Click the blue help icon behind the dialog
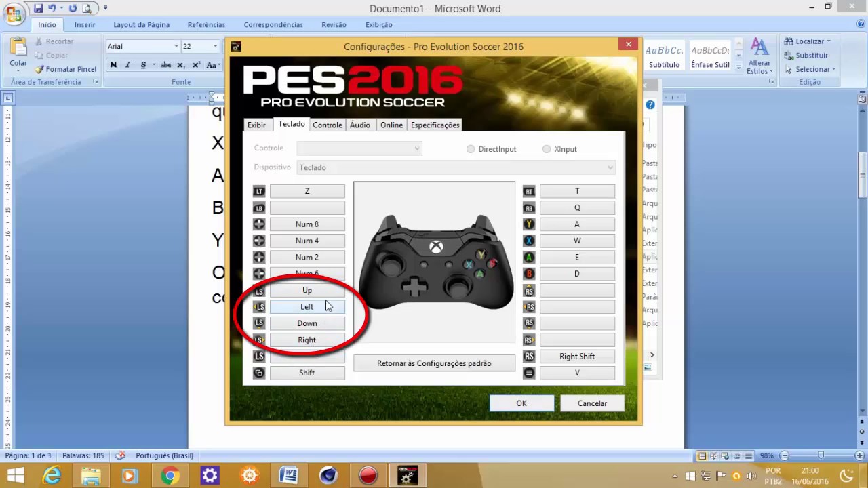Viewport: 868px width, 488px height. pyautogui.click(x=650, y=105)
